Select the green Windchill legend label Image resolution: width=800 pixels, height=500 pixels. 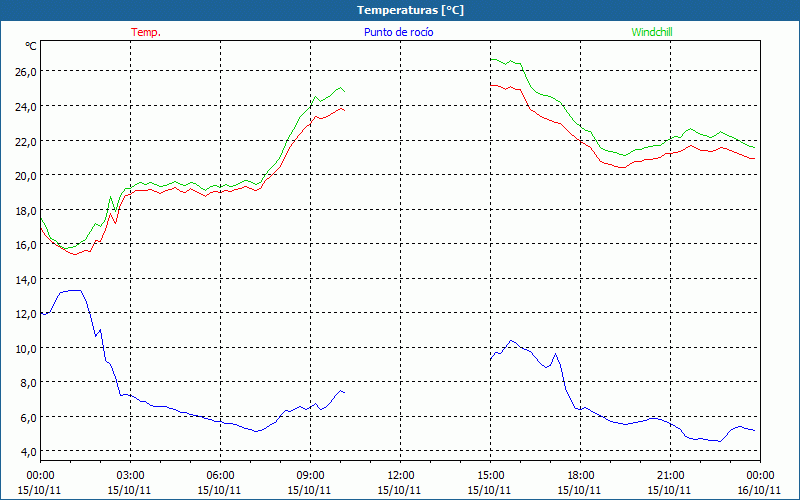tap(652, 32)
